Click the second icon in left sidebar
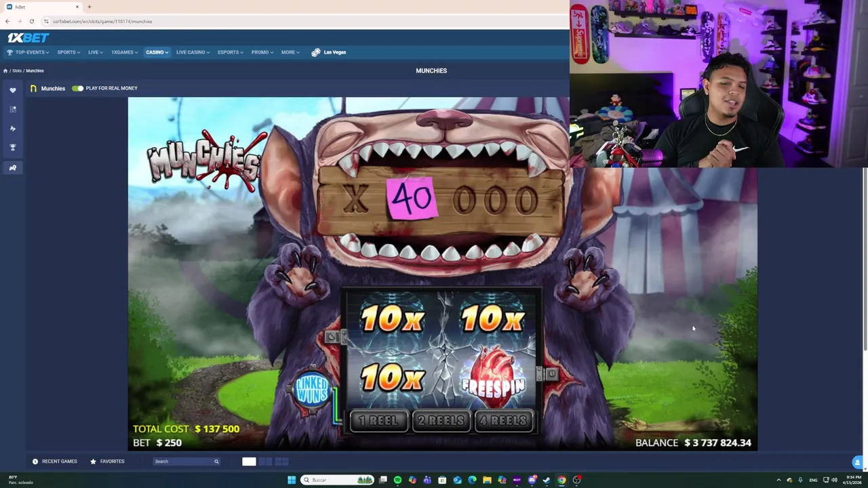 (13, 109)
